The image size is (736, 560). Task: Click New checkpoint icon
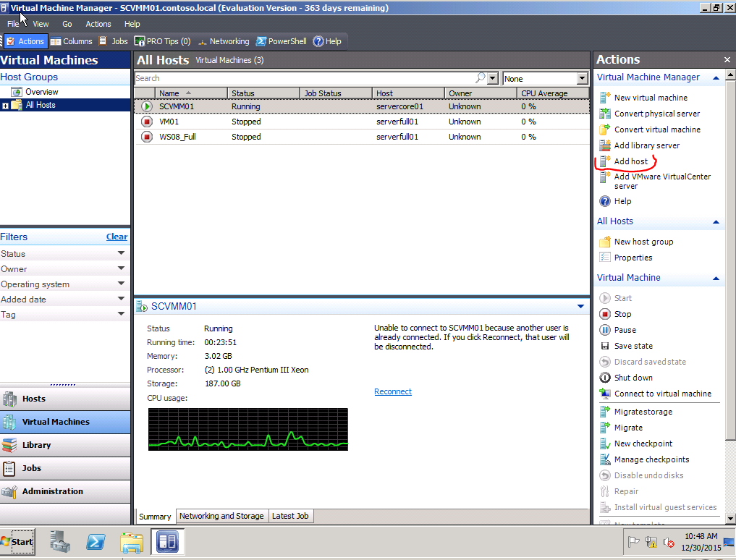605,444
